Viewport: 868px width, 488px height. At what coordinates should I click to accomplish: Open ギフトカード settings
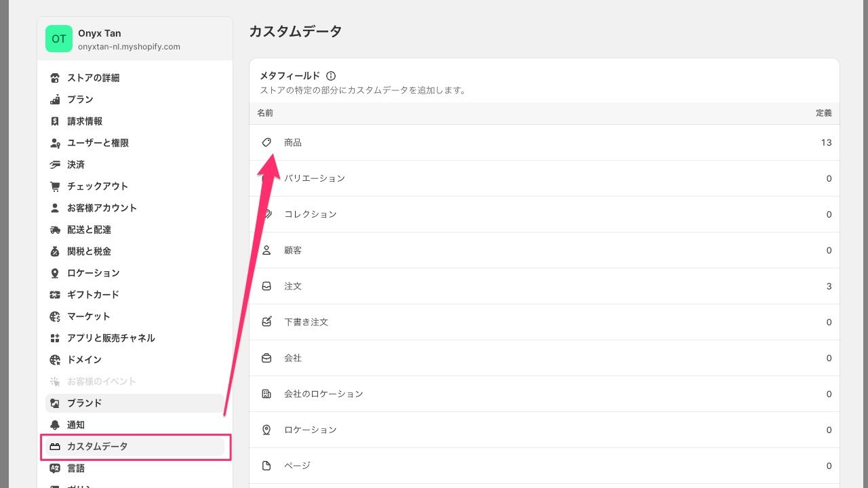pos(135,295)
